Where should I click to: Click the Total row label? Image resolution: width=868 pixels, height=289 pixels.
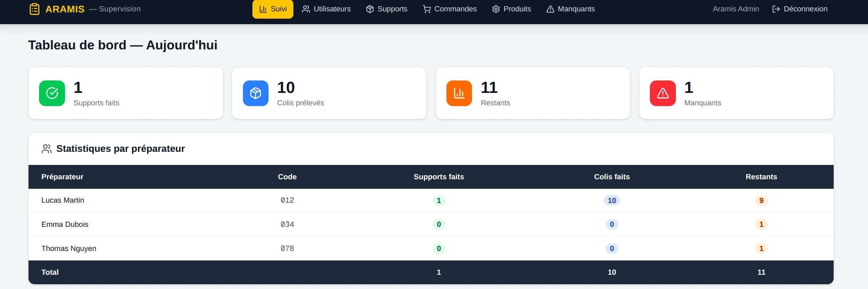point(50,272)
